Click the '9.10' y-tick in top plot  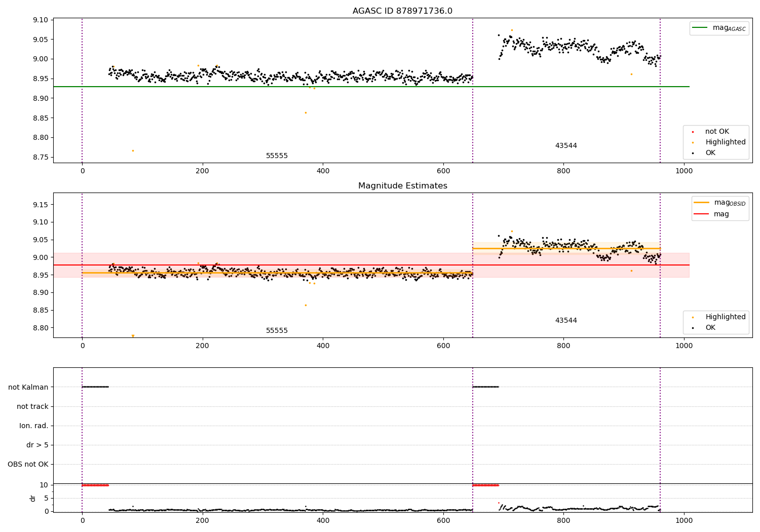pos(41,20)
